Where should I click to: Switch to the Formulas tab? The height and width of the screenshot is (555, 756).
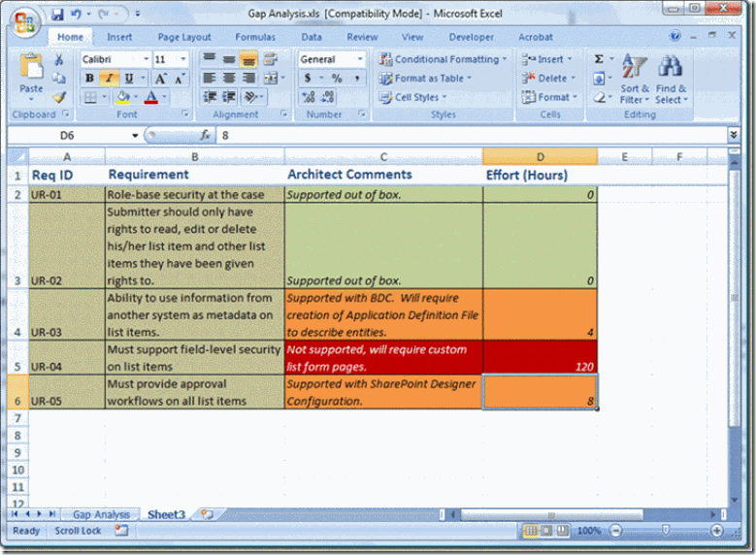255,37
